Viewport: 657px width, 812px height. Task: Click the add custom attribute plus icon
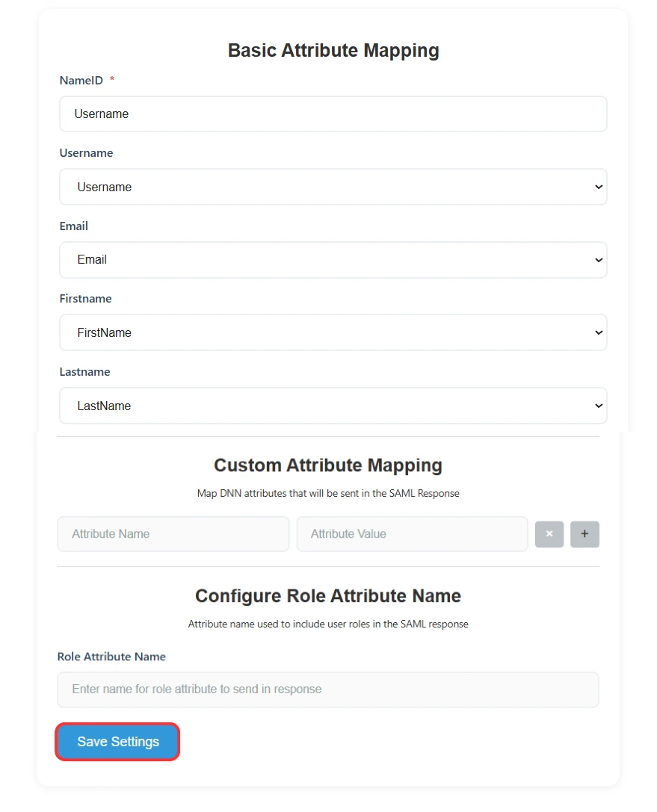point(584,534)
